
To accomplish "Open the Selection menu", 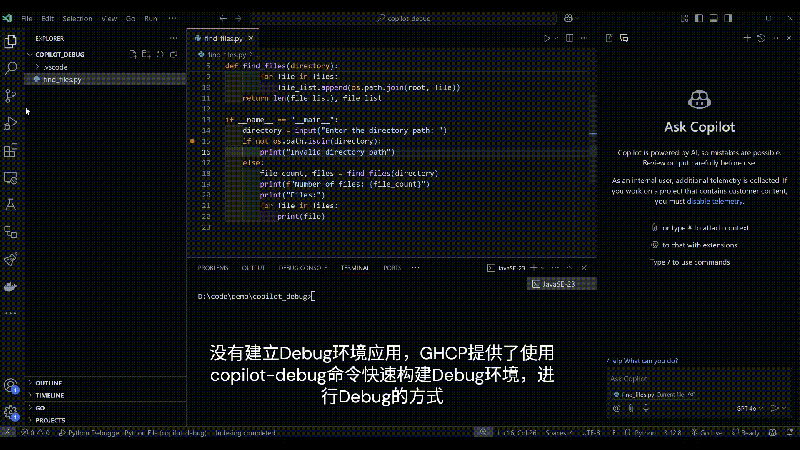I will [x=78, y=18].
